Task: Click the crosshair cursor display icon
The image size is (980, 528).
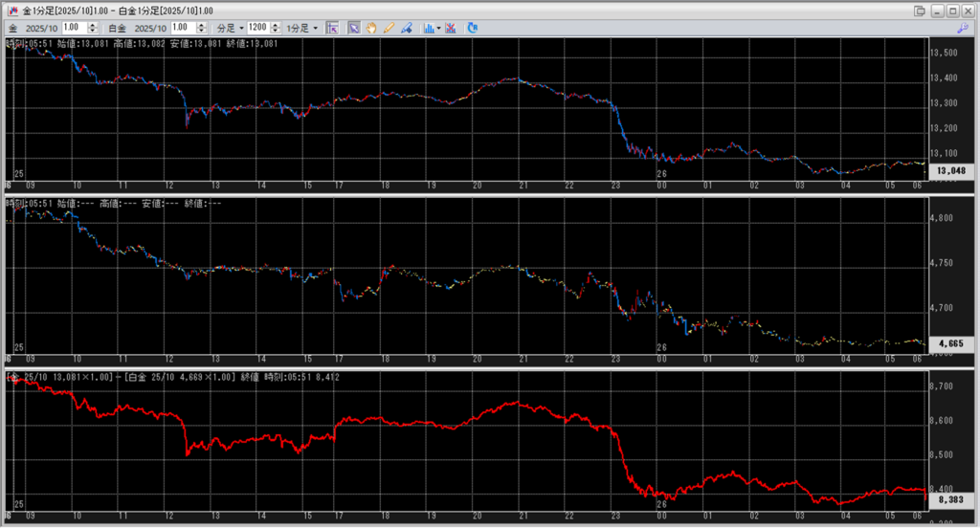Action: pos(333,28)
